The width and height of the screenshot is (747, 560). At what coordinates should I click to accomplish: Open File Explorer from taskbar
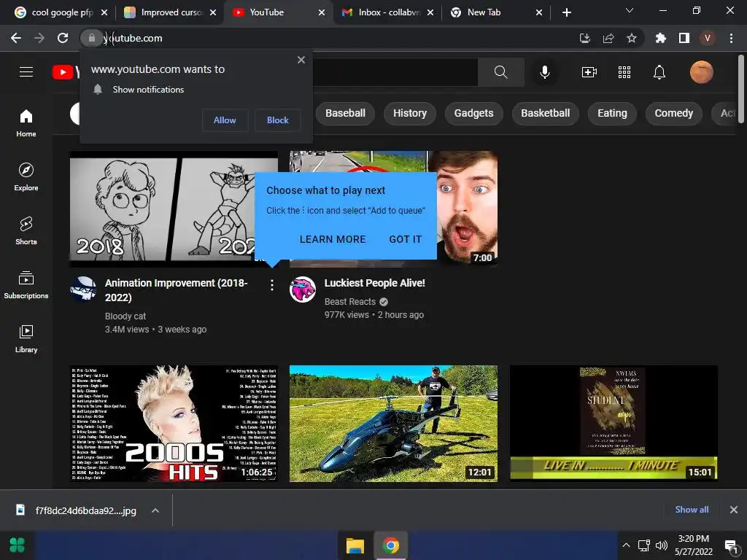click(x=355, y=545)
